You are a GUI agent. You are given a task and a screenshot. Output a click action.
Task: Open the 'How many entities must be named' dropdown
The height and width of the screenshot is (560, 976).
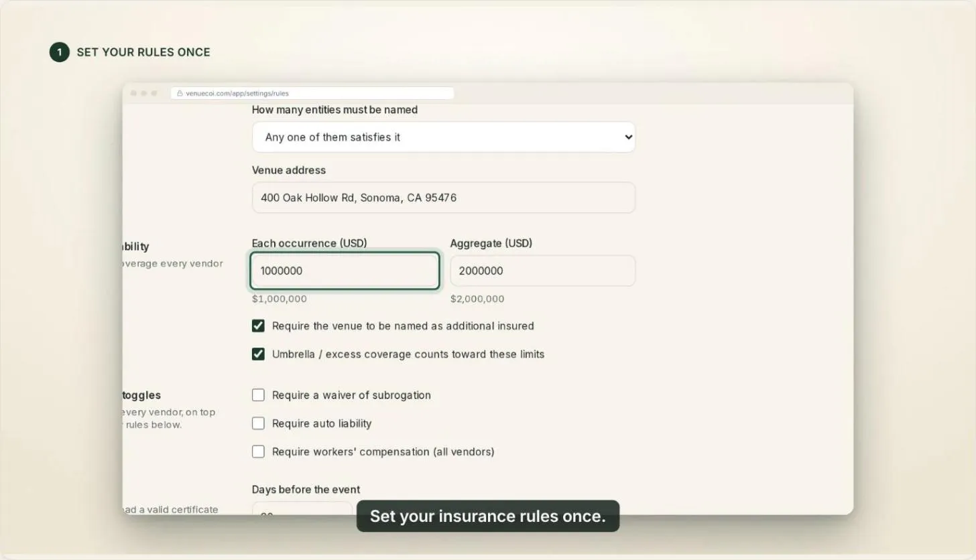point(444,137)
